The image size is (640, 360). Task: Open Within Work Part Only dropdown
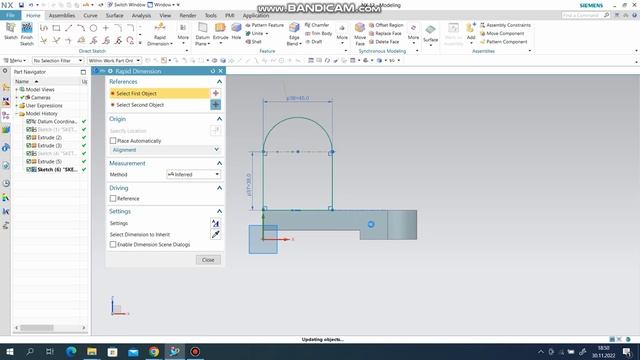tap(114, 60)
